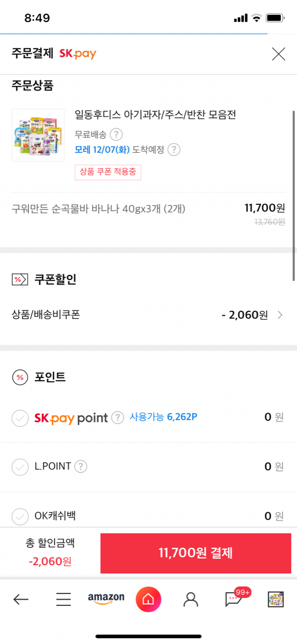Tap the help icon next to 무료배송
The image size is (297, 644).
tap(116, 135)
